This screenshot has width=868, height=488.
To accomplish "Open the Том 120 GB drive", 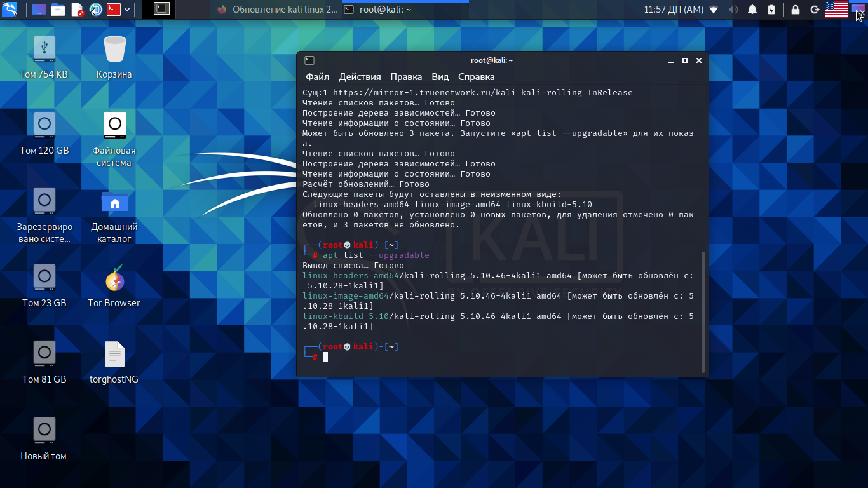I will click(x=44, y=125).
